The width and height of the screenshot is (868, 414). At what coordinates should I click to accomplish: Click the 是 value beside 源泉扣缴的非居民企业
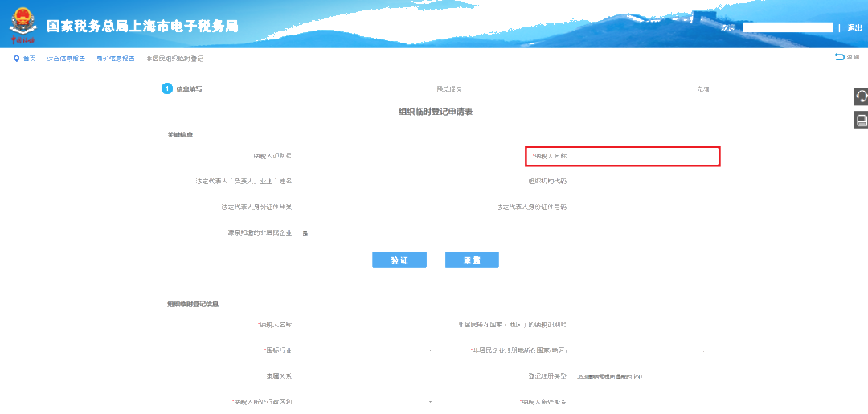(x=305, y=233)
